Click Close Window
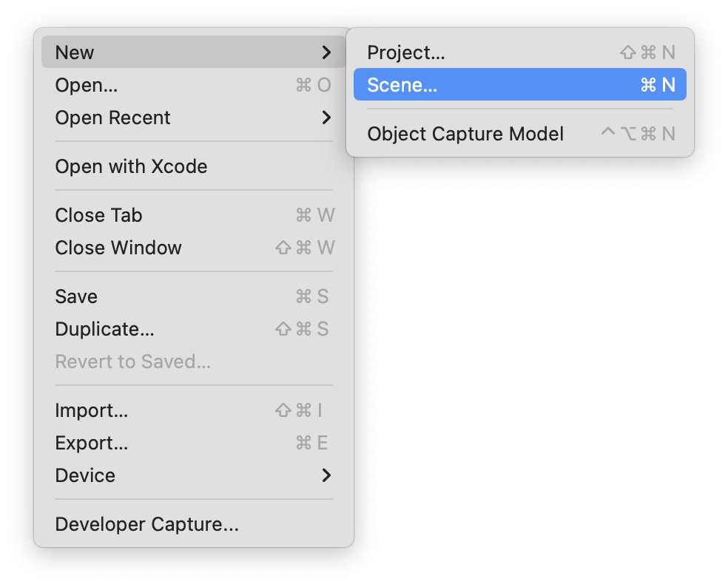The width and height of the screenshot is (728, 587). coord(118,248)
